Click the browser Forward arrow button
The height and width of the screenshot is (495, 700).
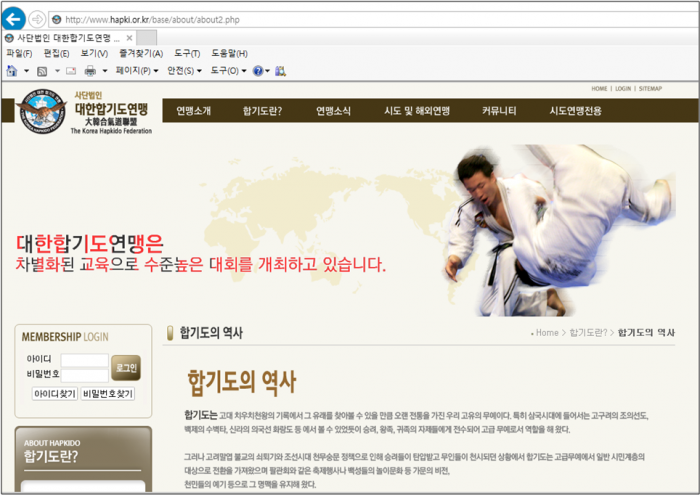click(x=37, y=19)
